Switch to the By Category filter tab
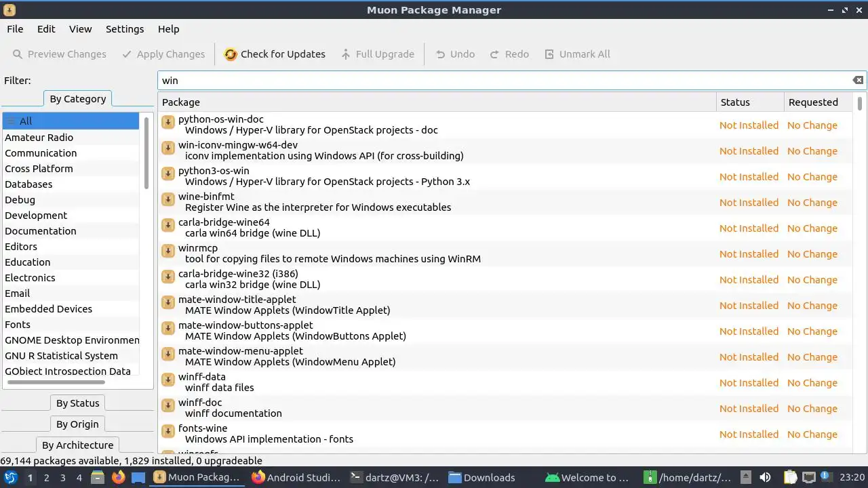Screen dimensions: 868x488 click(x=77, y=99)
